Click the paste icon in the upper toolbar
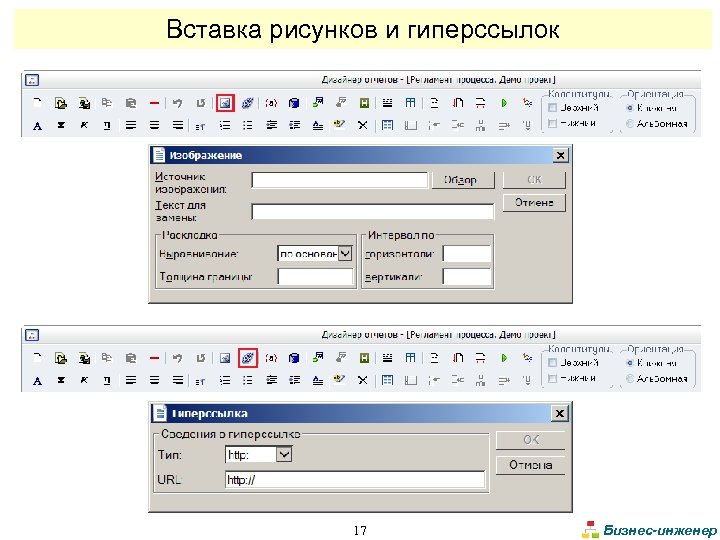The width and height of the screenshot is (720, 540). 130,103
